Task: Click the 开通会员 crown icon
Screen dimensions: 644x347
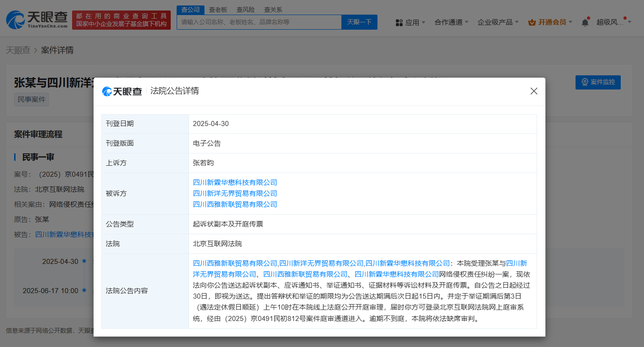Action: (532, 22)
